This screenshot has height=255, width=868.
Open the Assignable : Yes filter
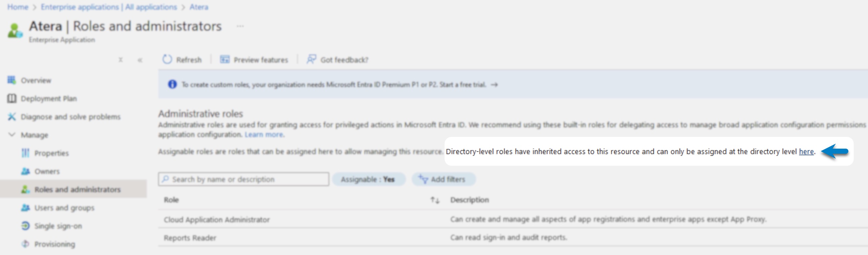368,179
